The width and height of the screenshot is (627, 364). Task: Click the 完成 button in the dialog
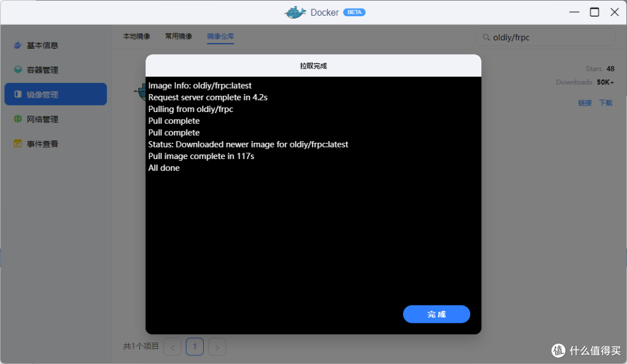(436, 314)
